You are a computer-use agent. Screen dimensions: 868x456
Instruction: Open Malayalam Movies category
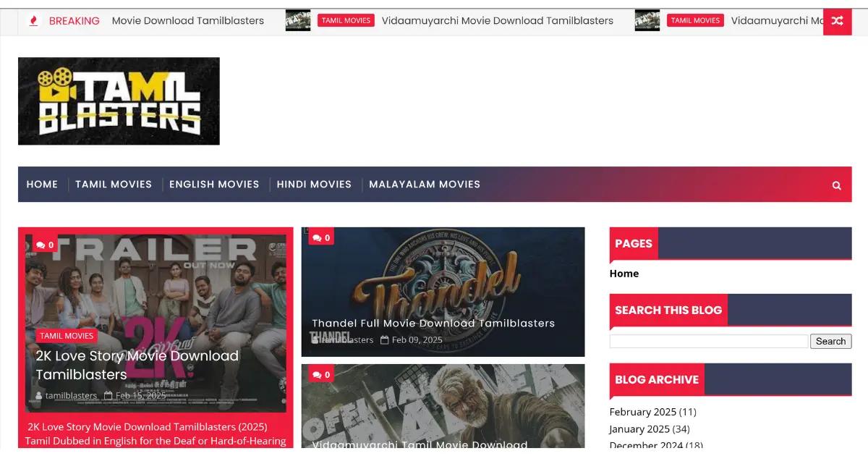tap(425, 185)
